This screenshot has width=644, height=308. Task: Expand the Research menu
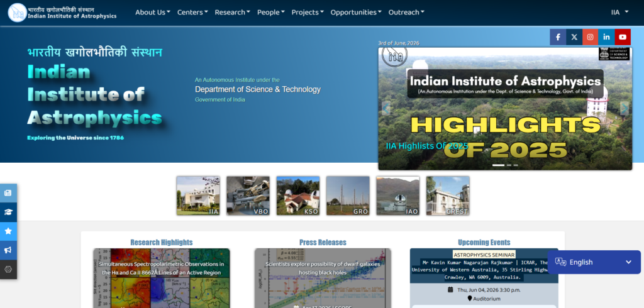tap(233, 13)
